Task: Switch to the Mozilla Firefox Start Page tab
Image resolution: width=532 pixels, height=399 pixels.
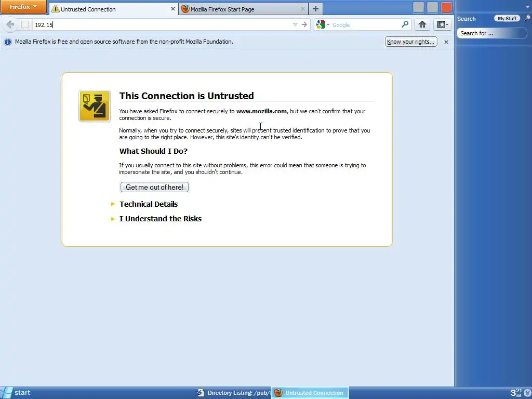Action: click(244, 9)
